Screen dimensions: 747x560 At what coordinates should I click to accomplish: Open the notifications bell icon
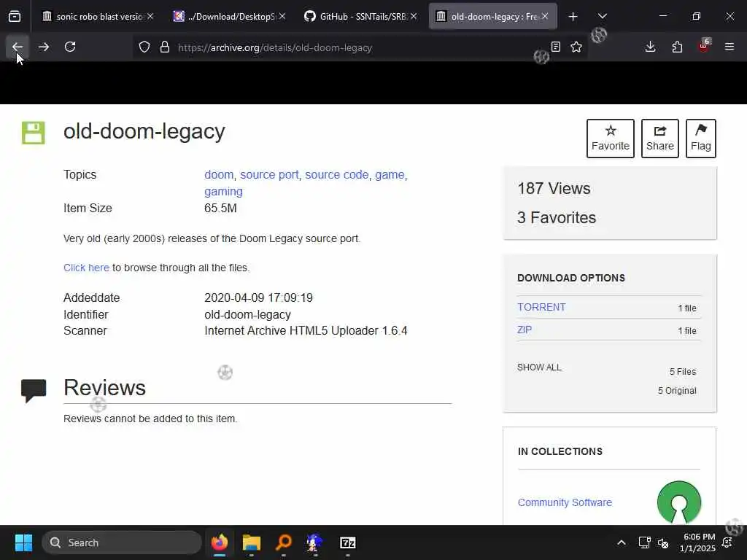click(727, 542)
